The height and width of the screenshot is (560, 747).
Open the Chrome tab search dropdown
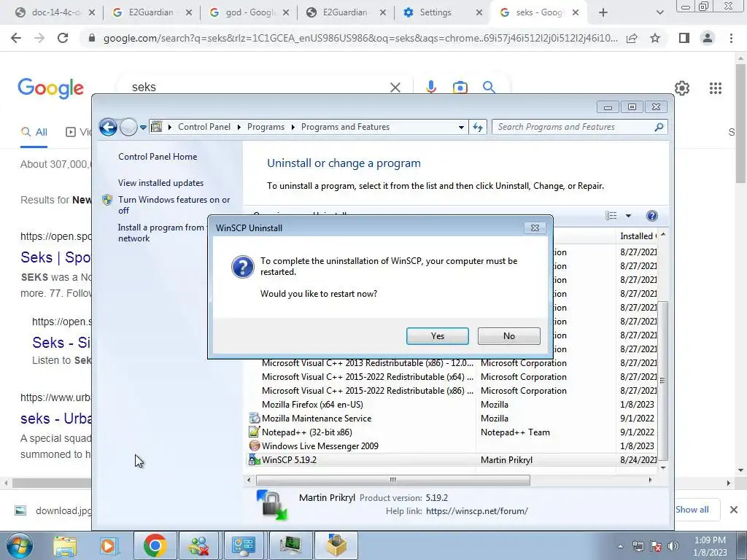(659, 12)
